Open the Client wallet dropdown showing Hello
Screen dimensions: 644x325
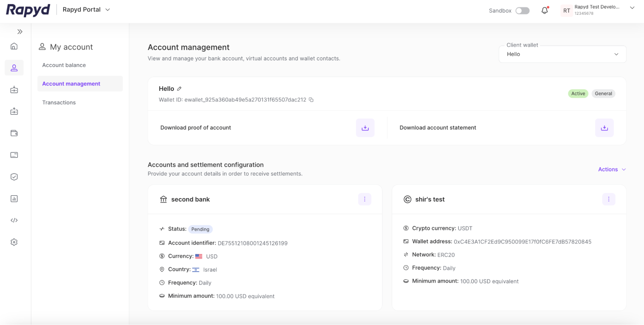[x=562, y=54]
